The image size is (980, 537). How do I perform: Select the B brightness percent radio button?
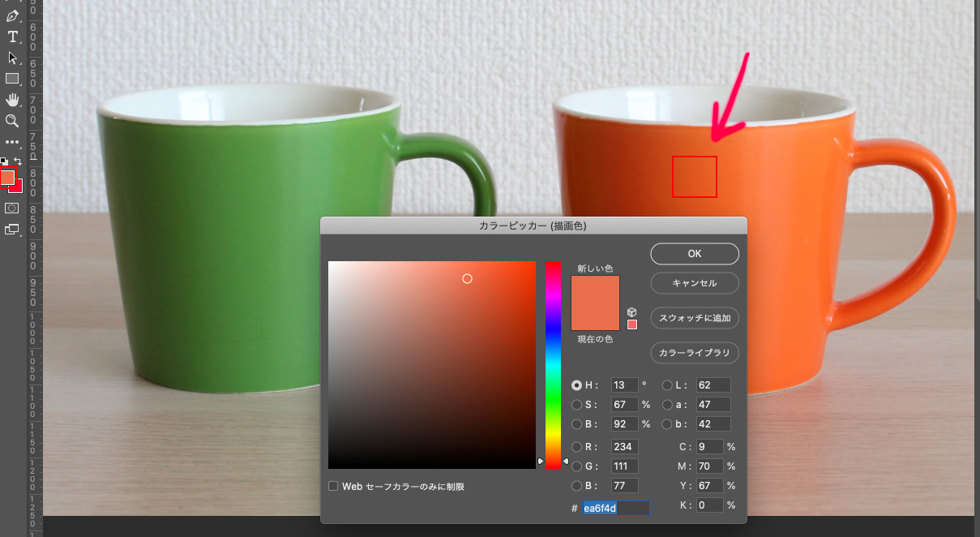point(576,424)
